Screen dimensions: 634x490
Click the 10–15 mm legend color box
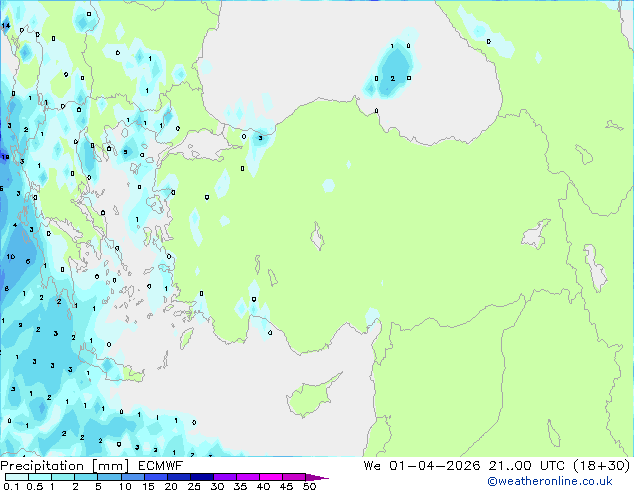tap(132, 477)
